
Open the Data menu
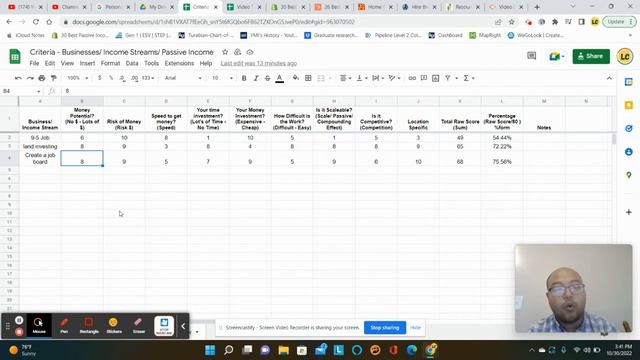(132, 63)
